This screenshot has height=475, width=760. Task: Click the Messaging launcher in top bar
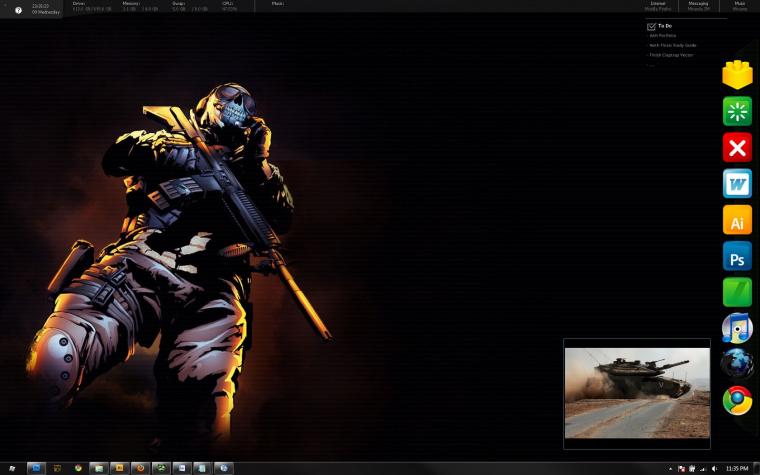pyautogui.click(x=698, y=6)
